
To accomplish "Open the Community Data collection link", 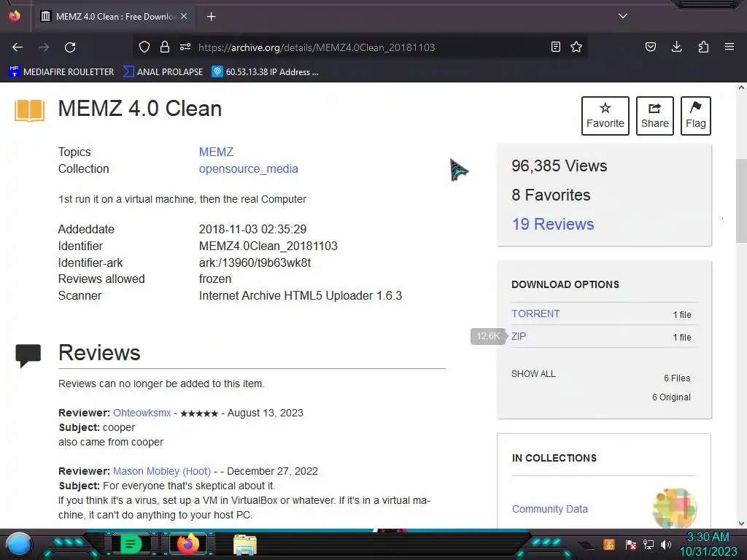I will pyautogui.click(x=550, y=509).
